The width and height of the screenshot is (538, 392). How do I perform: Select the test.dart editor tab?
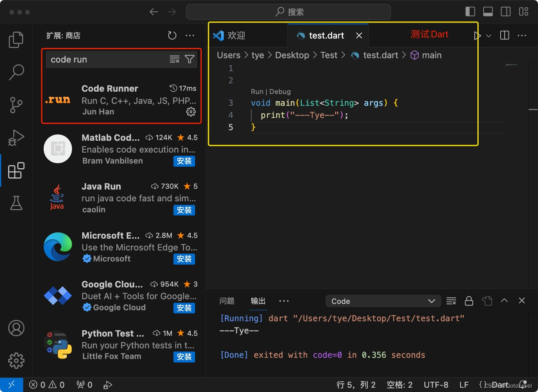click(x=328, y=35)
